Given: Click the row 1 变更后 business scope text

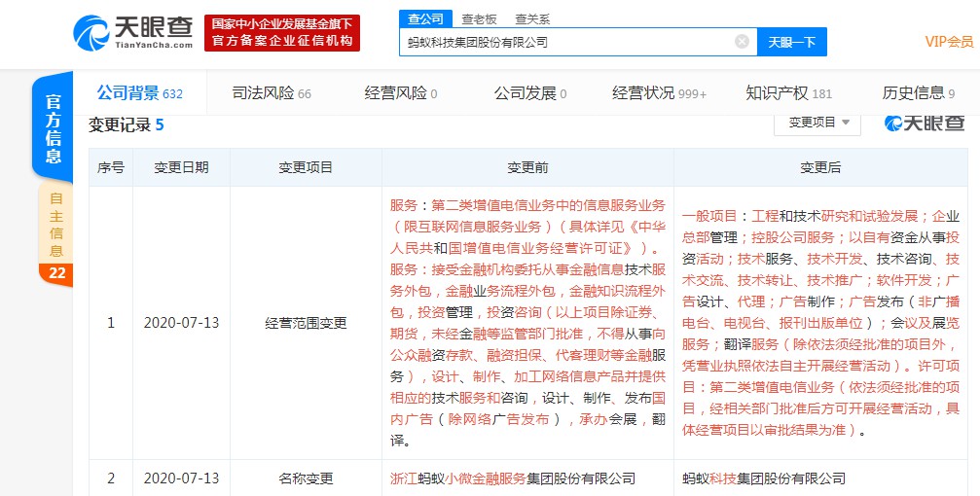Looking at the screenshot, I should (820, 323).
